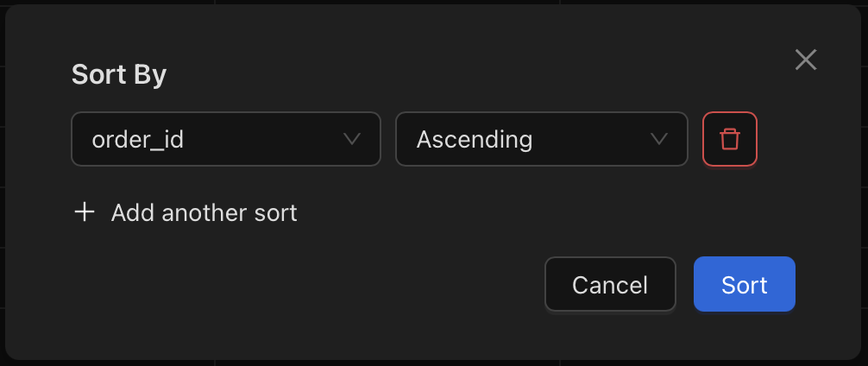
Task: Expand the chevron arrow in the Ascending field
Action: [x=658, y=139]
